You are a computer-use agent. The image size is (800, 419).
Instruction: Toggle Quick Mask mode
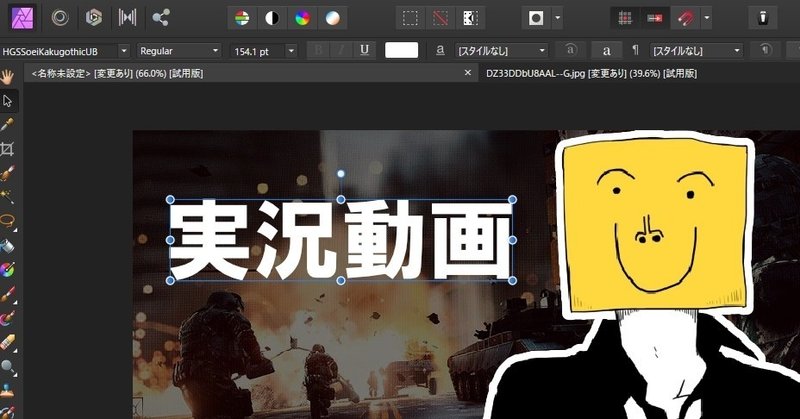[536, 18]
